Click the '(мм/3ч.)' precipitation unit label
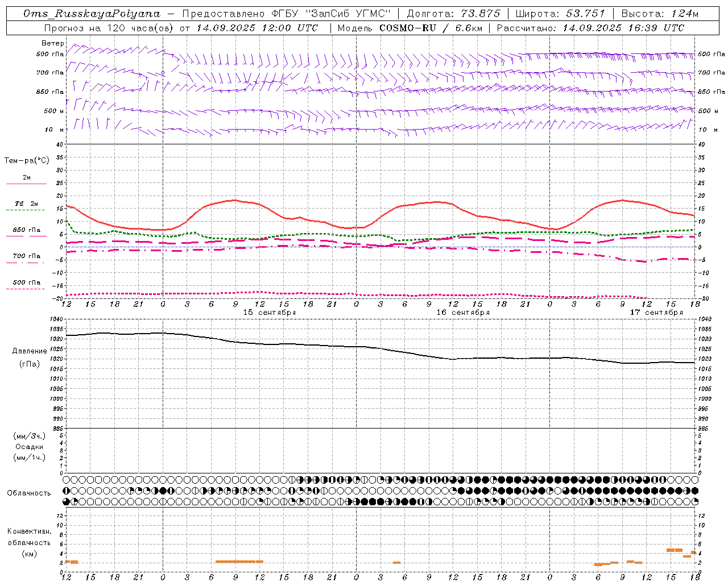This screenshot has width=728, height=582. pos(30,436)
